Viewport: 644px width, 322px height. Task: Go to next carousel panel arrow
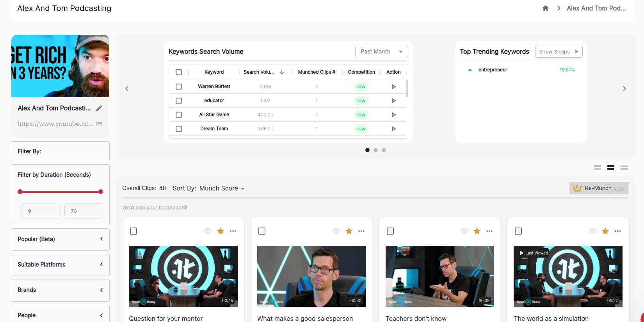coord(624,89)
